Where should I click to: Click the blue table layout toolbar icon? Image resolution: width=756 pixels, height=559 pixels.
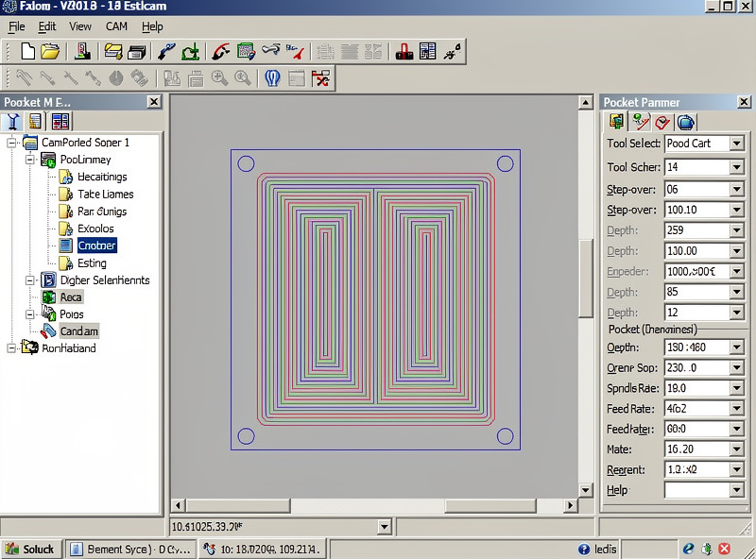[428, 51]
